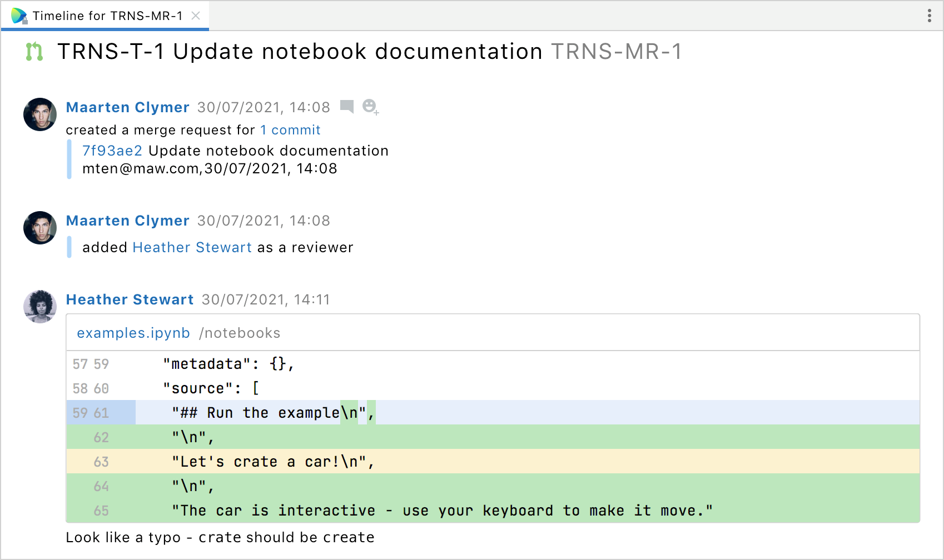Open the 1 commit link

click(x=290, y=130)
